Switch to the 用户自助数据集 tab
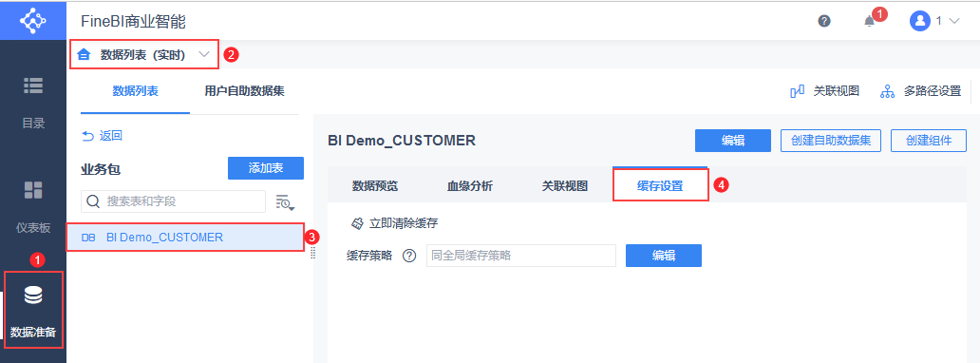 (x=244, y=91)
